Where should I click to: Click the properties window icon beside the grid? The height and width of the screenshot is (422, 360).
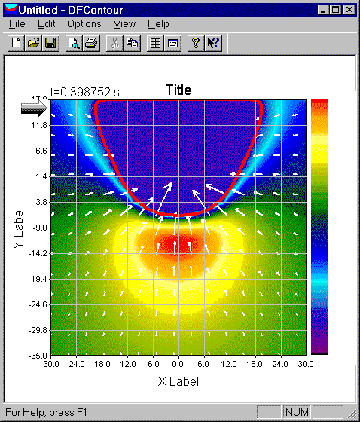[173, 43]
